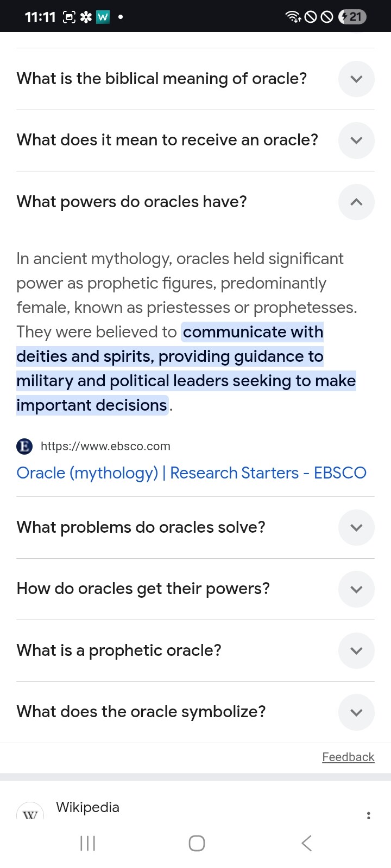Viewport: 391px width, 868px height.
Task: Tap the https://www.ebsco.com URL text
Action: pyautogui.click(x=105, y=446)
